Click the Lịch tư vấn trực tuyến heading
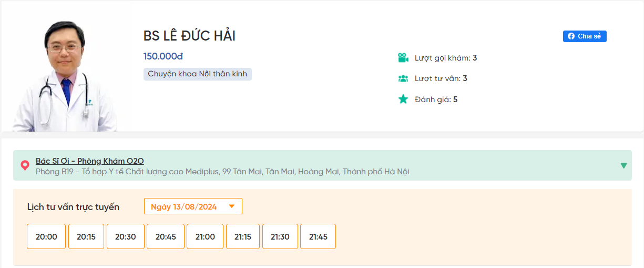This screenshot has height=268, width=644. point(73,207)
